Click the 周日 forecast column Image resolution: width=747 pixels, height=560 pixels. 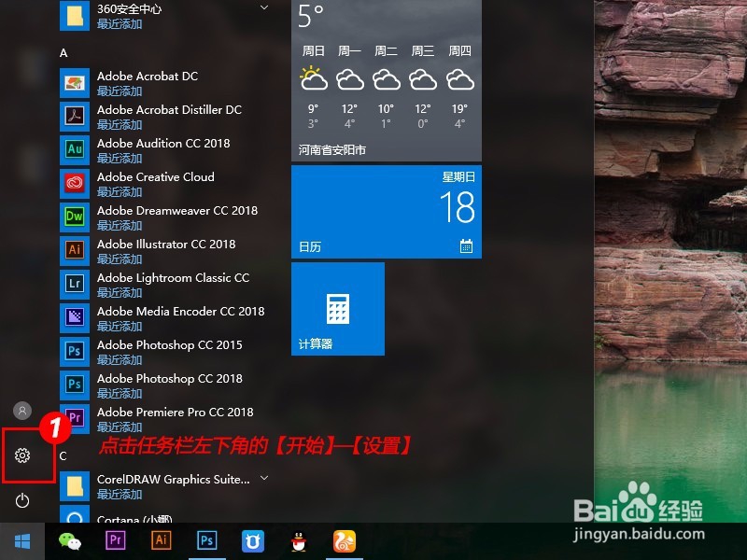tap(314, 87)
